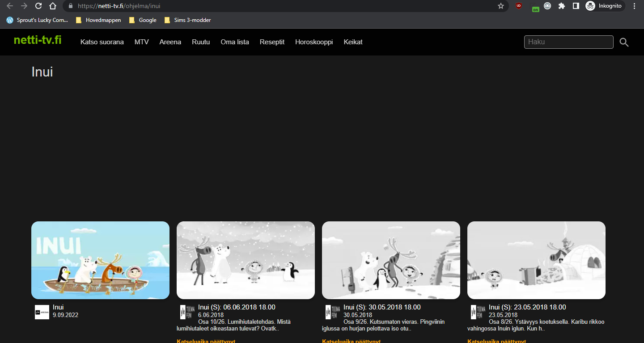644x343 pixels.
Task: Click the green 'on' extension icon
Action: click(535, 9)
